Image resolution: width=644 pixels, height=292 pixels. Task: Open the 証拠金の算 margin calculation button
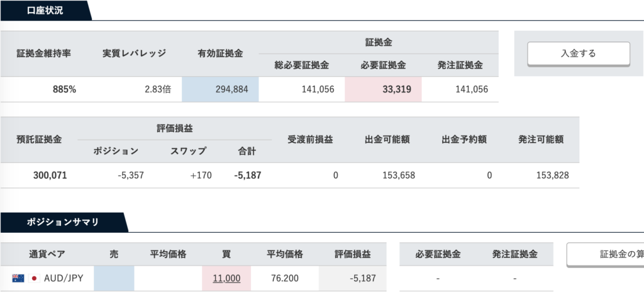coord(605,255)
